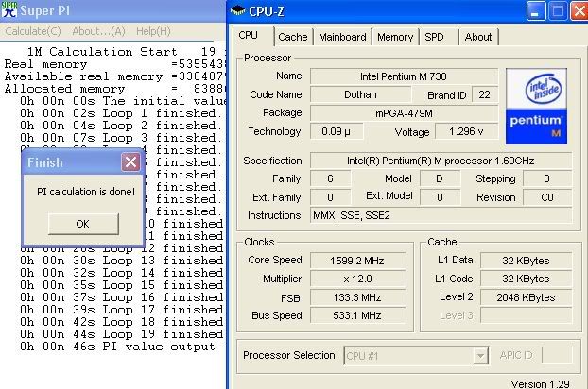
Task: Click the Package value mPGA-479M
Action: click(404, 113)
